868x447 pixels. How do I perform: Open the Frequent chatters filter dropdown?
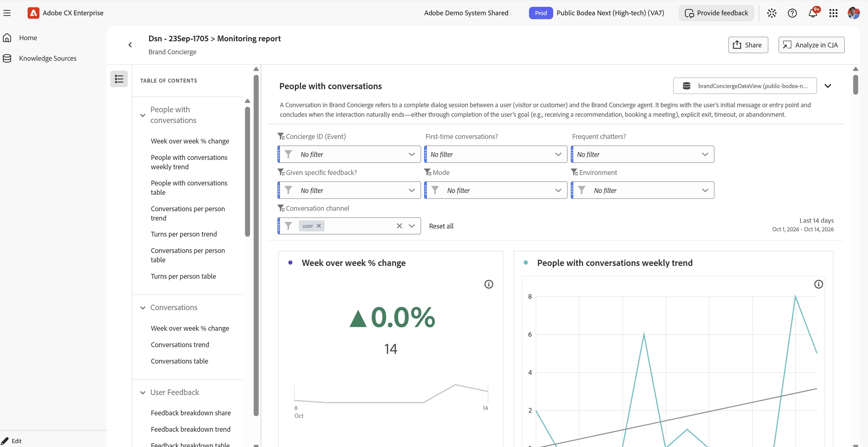click(642, 154)
